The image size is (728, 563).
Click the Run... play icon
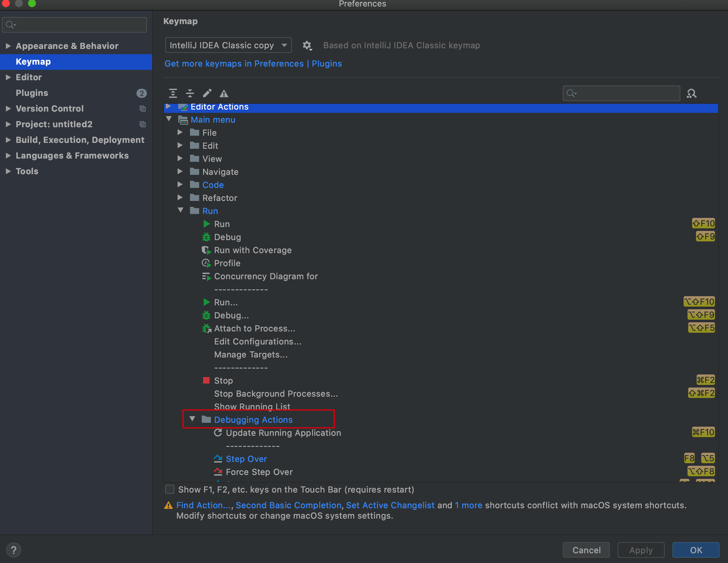pos(207,302)
